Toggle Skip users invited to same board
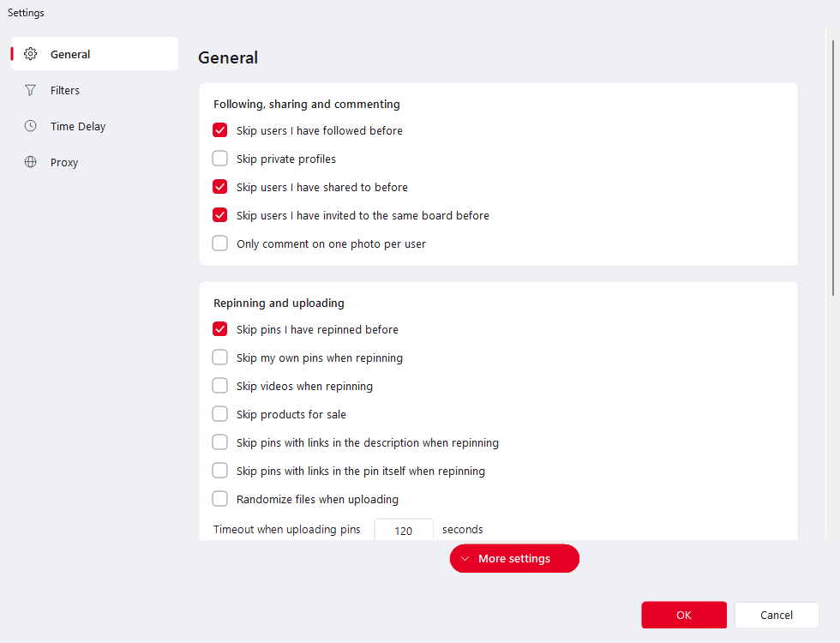840x643 pixels. 219,215
